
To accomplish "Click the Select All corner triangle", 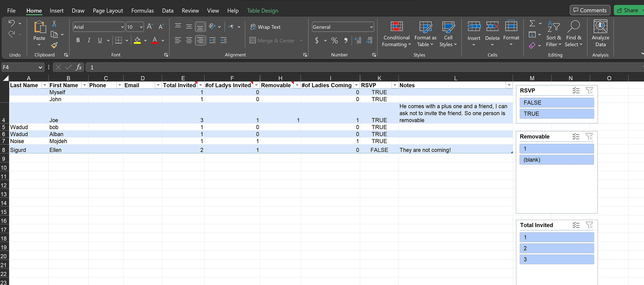I will [x=6, y=78].
